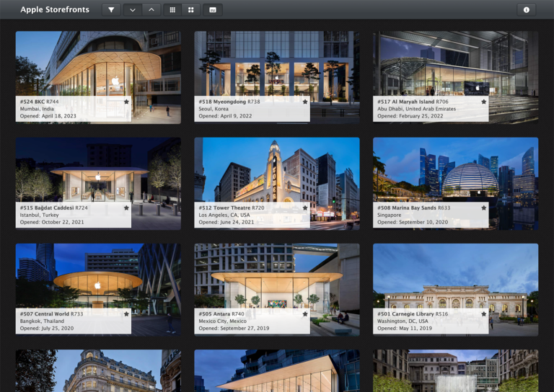Star the BKC Mumbai store
554x392 pixels.
coord(126,102)
